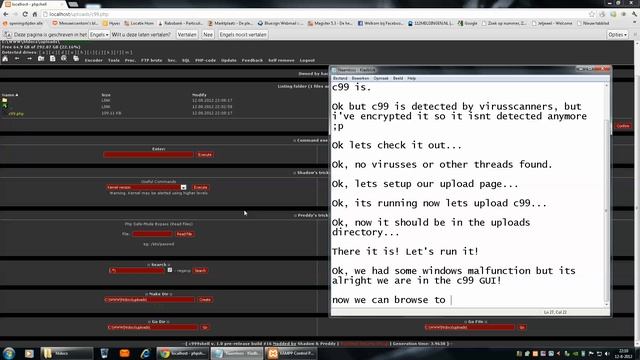The image size is (640, 360).
Task: Click the Create button under Make Dir
Action: (205, 300)
